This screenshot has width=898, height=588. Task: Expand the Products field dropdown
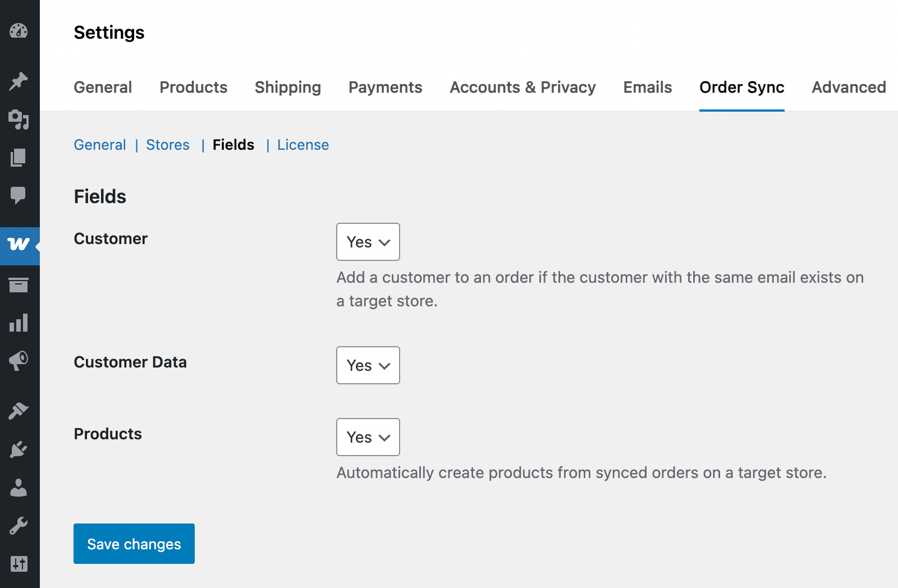(x=368, y=437)
